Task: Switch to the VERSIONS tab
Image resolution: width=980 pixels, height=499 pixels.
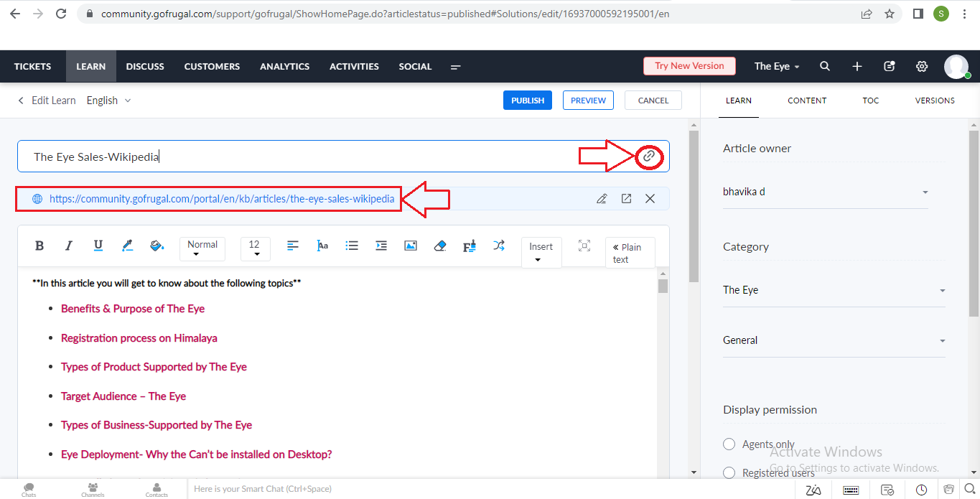Action: (935, 101)
